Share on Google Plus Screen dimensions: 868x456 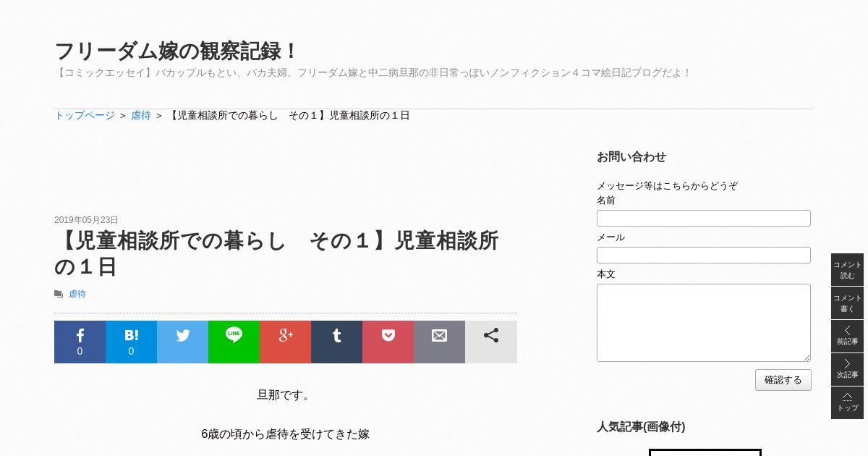pos(285,342)
